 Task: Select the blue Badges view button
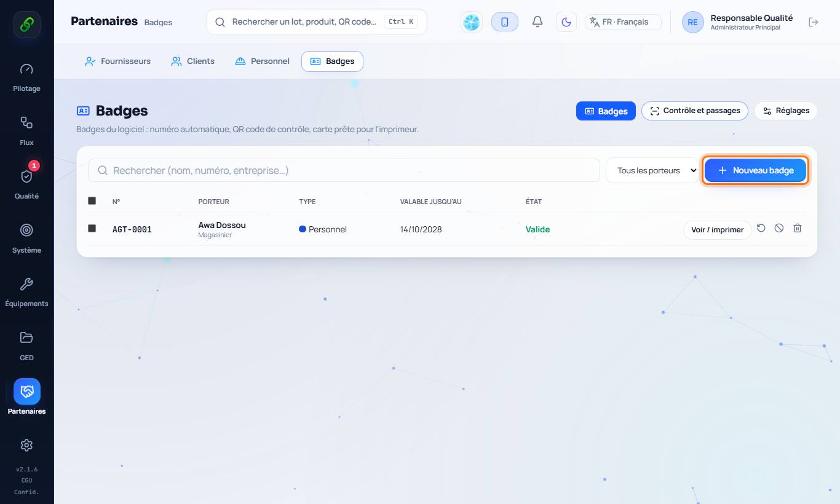[x=606, y=111]
